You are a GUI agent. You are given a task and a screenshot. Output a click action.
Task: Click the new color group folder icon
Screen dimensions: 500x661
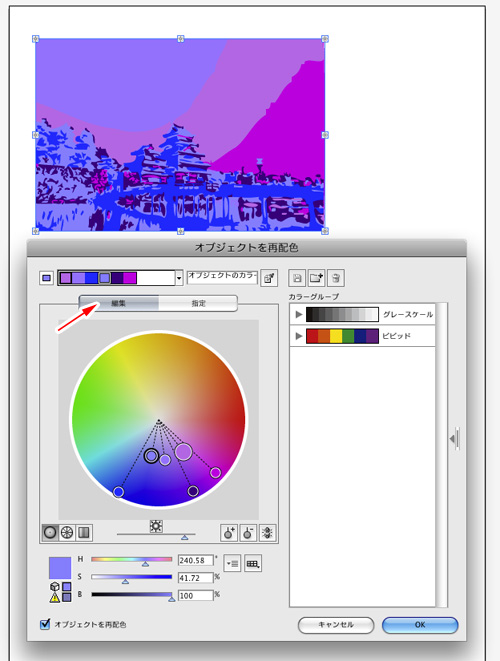[316, 278]
